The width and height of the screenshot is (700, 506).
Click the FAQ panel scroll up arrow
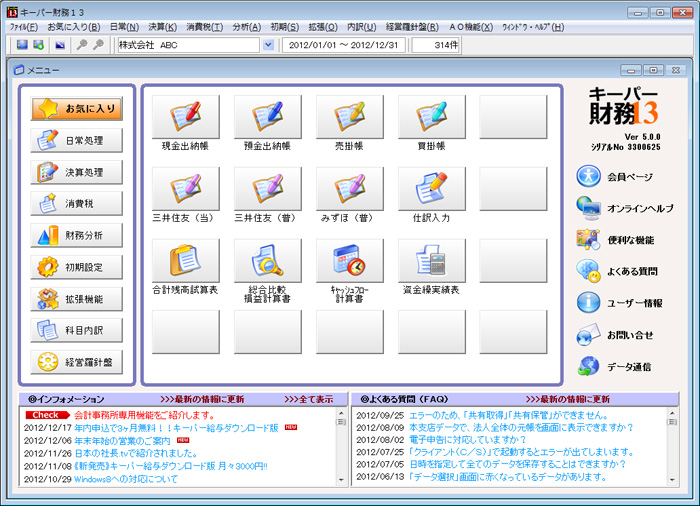pos(672,413)
